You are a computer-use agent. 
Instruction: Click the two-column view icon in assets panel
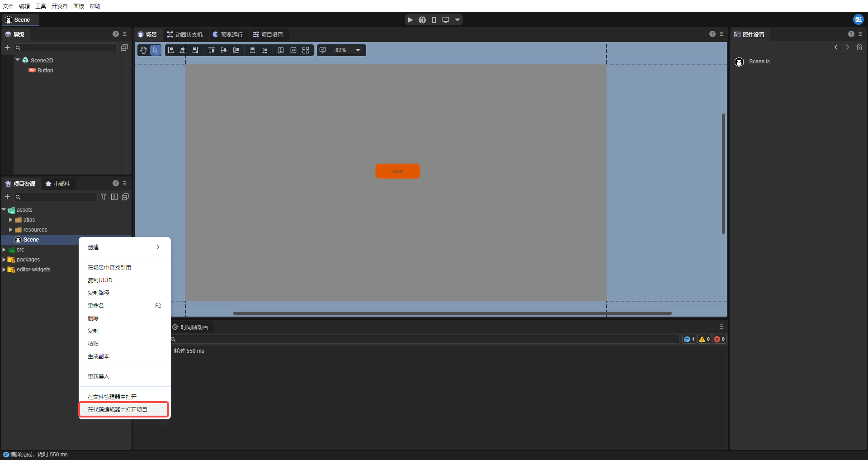point(114,197)
